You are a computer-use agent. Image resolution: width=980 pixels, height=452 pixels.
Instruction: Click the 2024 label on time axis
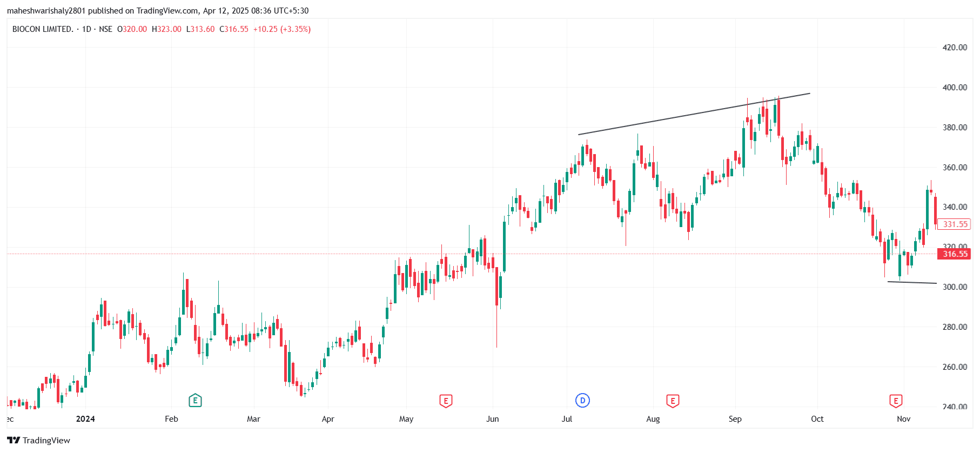[85, 419]
